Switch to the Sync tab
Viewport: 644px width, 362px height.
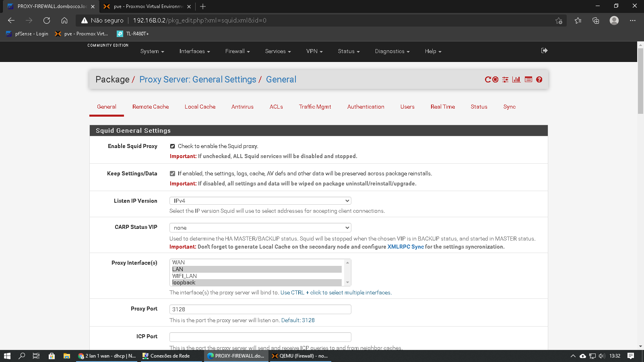tap(509, 107)
